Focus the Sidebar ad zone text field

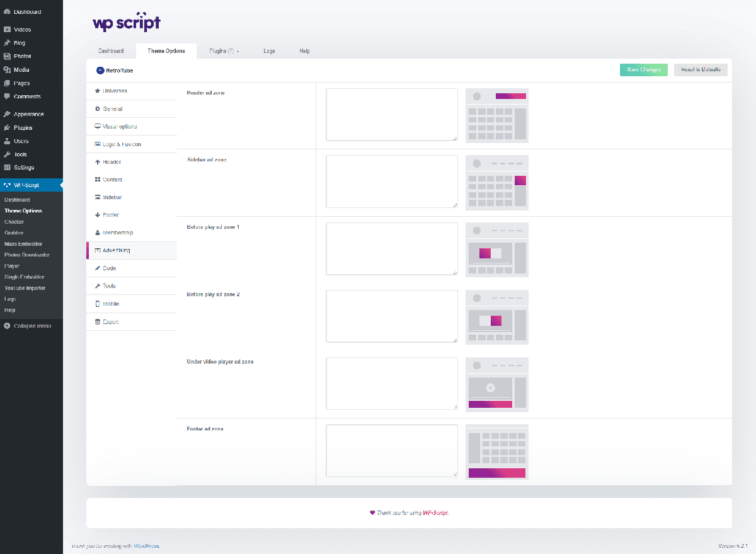coord(392,182)
